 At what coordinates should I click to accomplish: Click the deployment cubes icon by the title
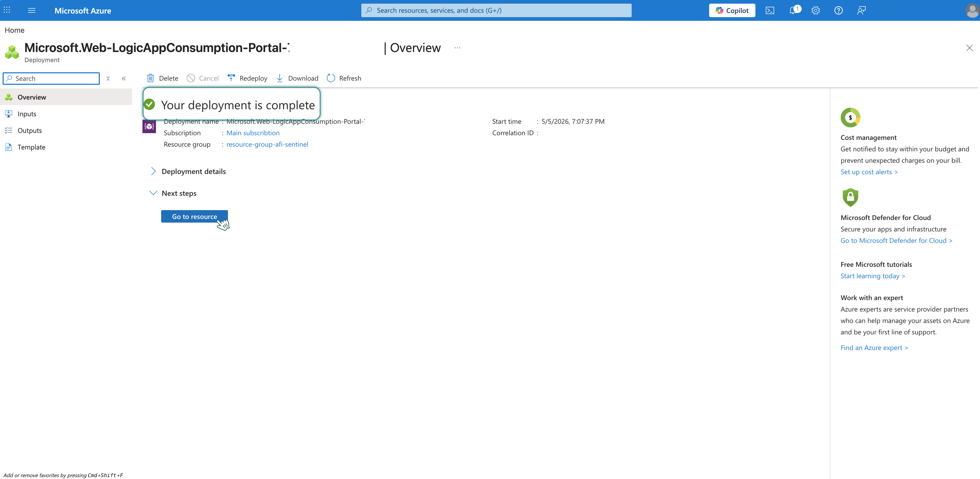12,52
